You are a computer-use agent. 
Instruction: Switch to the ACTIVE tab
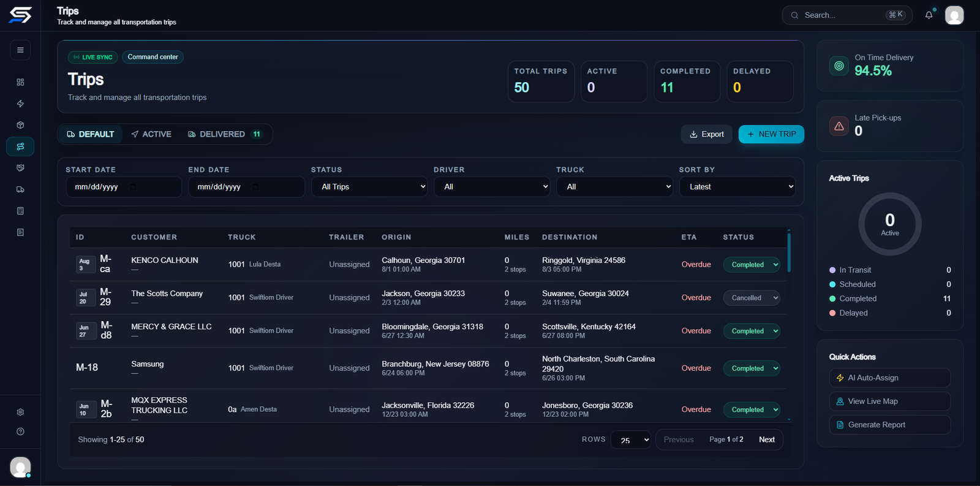point(151,134)
